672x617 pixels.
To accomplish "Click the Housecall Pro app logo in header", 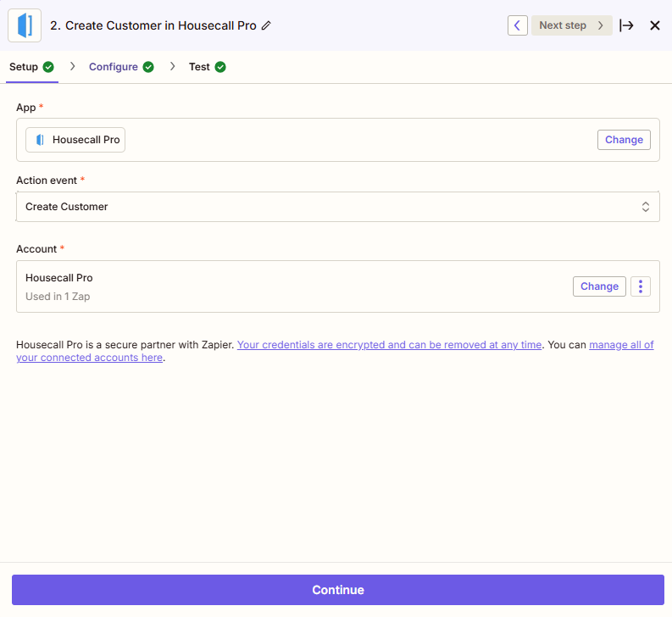I will coord(25,25).
